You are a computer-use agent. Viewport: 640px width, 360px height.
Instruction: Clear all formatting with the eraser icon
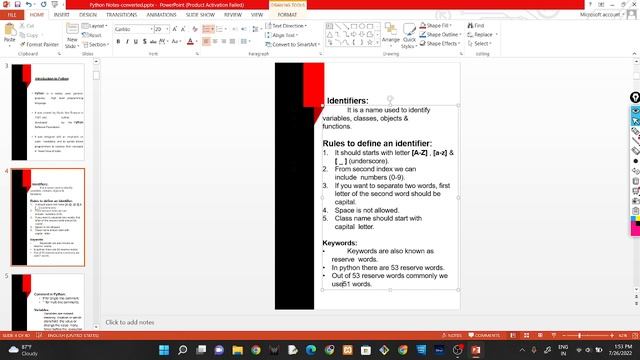coord(195,29)
